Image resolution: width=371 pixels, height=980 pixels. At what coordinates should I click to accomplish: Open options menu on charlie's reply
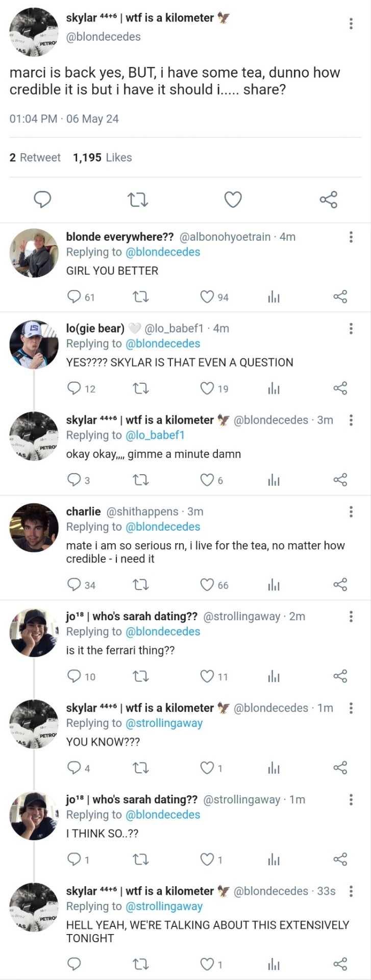[x=351, y=511]
